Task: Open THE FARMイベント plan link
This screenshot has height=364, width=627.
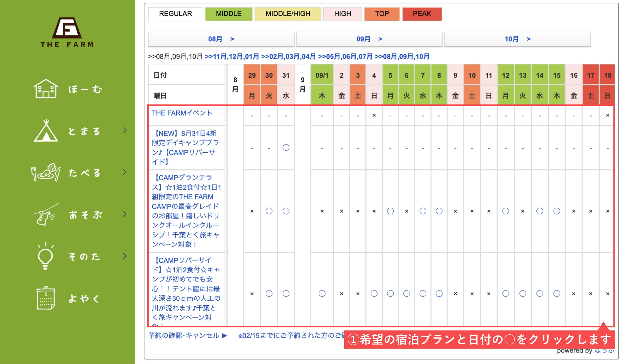Action: coord(182,113)
